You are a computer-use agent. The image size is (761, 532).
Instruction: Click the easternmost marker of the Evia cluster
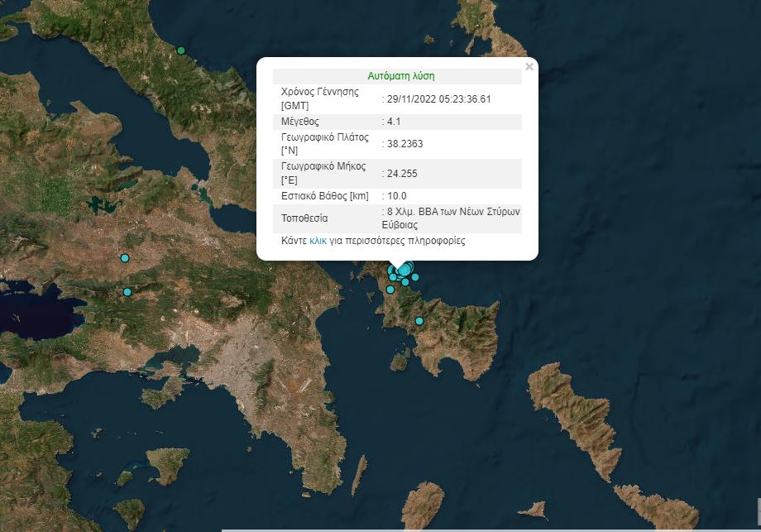[415, 276]
